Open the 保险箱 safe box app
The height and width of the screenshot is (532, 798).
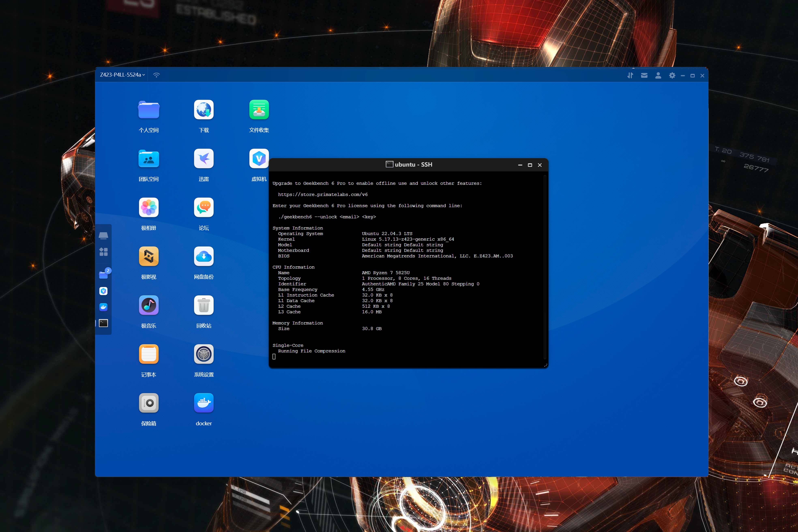click(x=149, y=403)
